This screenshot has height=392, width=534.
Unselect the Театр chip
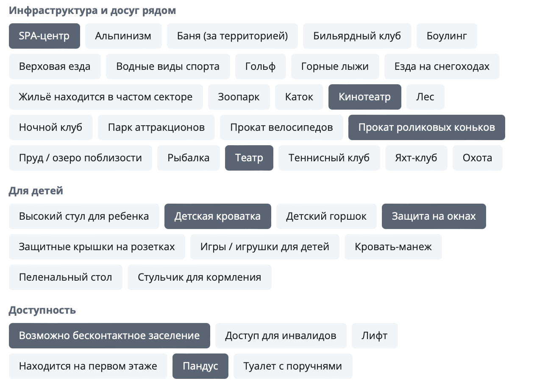249,158
